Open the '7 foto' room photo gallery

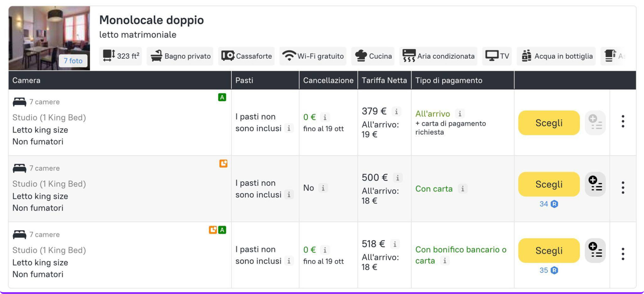73,61
